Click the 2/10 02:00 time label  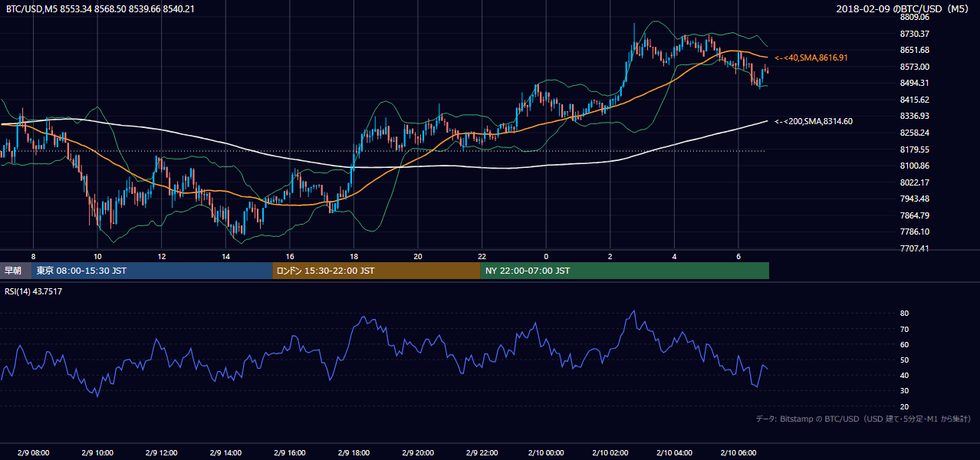coord(610,453)
